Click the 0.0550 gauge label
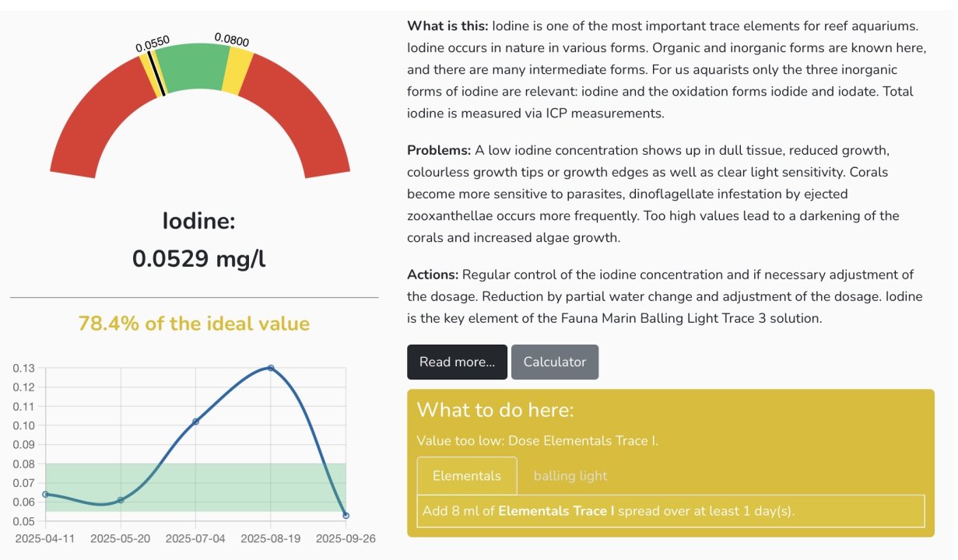Viewport: 958px width, 560px height. tap(153, 46)
